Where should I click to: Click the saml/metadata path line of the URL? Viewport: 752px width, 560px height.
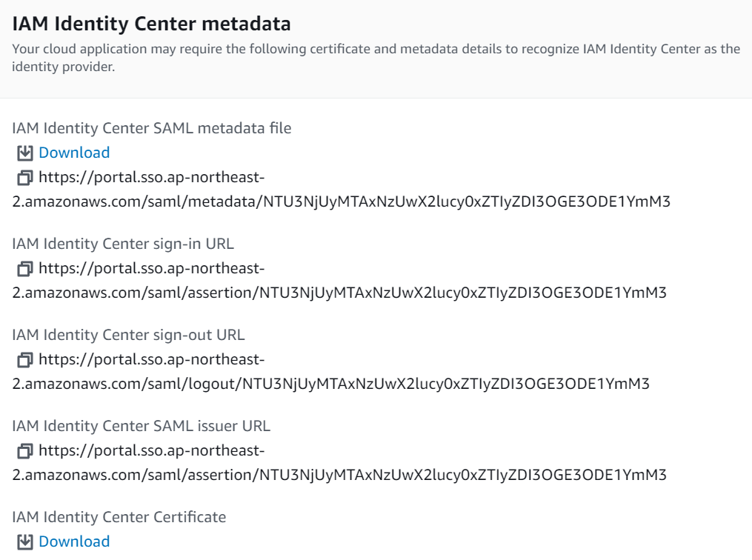pos(341,201)
